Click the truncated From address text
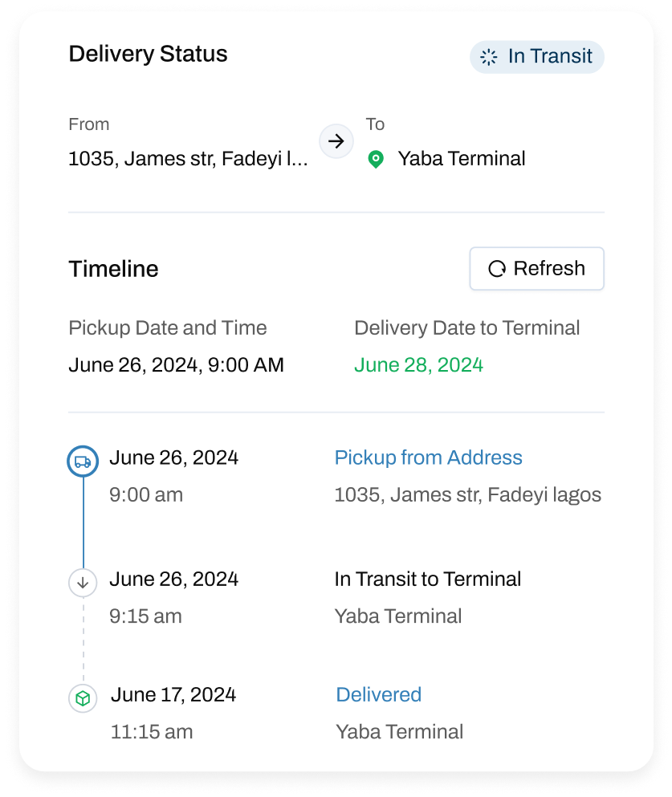 click(x=188, y=159)
